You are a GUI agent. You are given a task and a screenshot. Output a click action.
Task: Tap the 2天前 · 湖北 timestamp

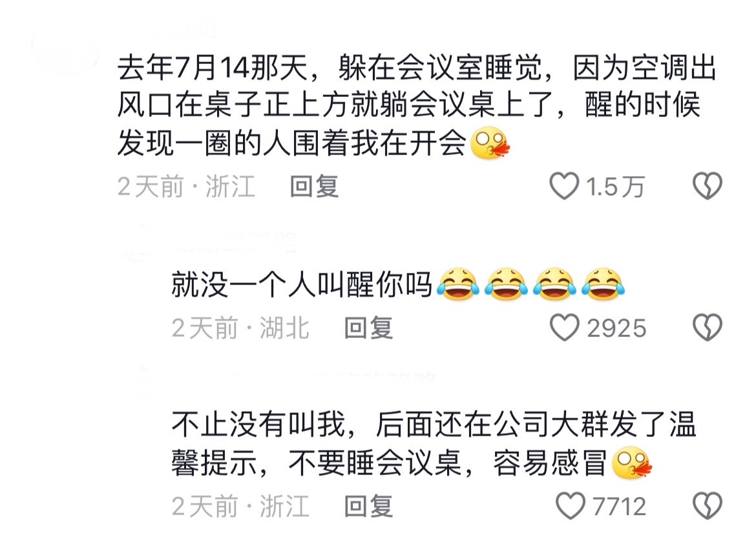point(240,328)
